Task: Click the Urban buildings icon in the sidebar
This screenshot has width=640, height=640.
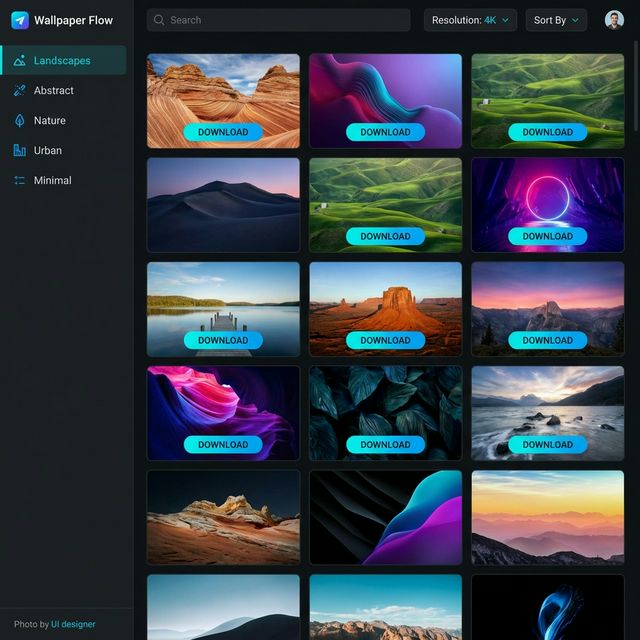Action: tap(19, 150)
